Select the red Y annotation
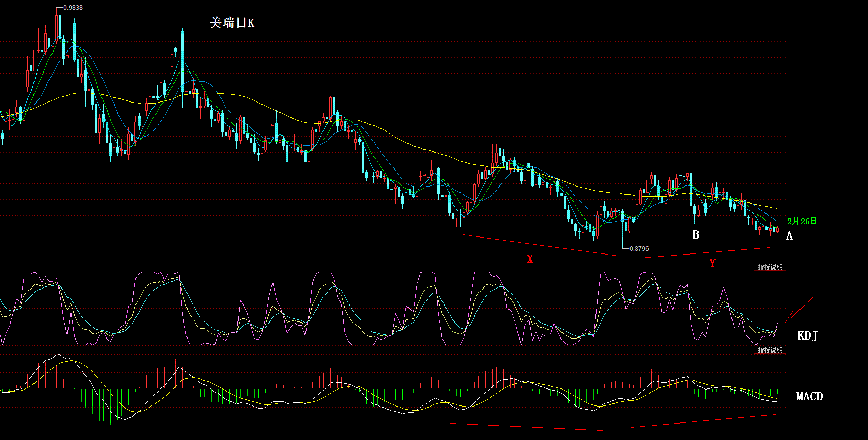868x440 pixels. 712,263
